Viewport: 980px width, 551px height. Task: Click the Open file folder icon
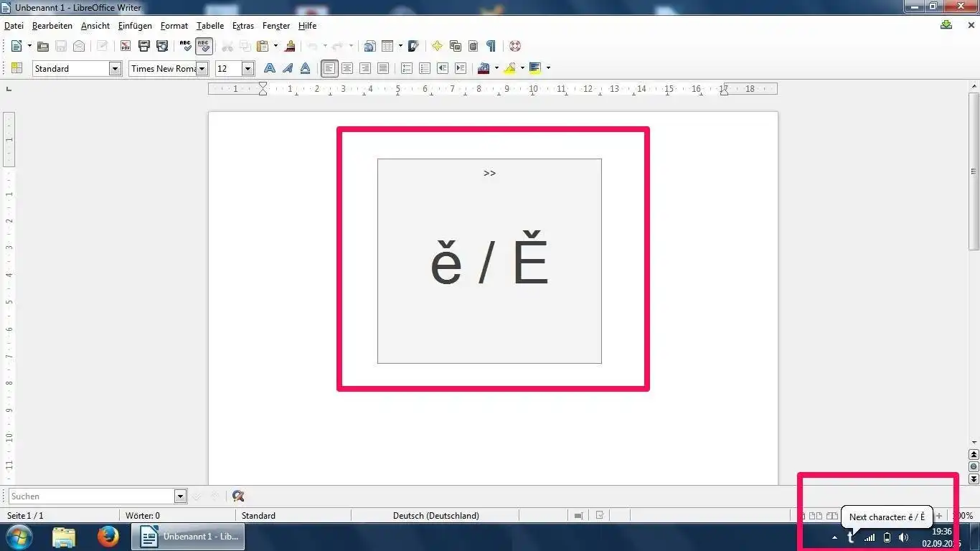pyautogui.click(x=43, y=46)
